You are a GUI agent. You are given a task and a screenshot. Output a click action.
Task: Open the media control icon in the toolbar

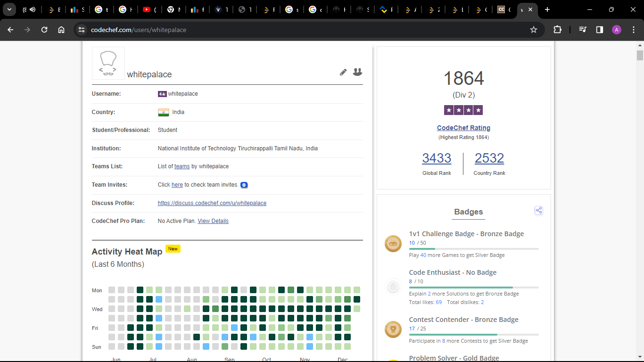583,30
